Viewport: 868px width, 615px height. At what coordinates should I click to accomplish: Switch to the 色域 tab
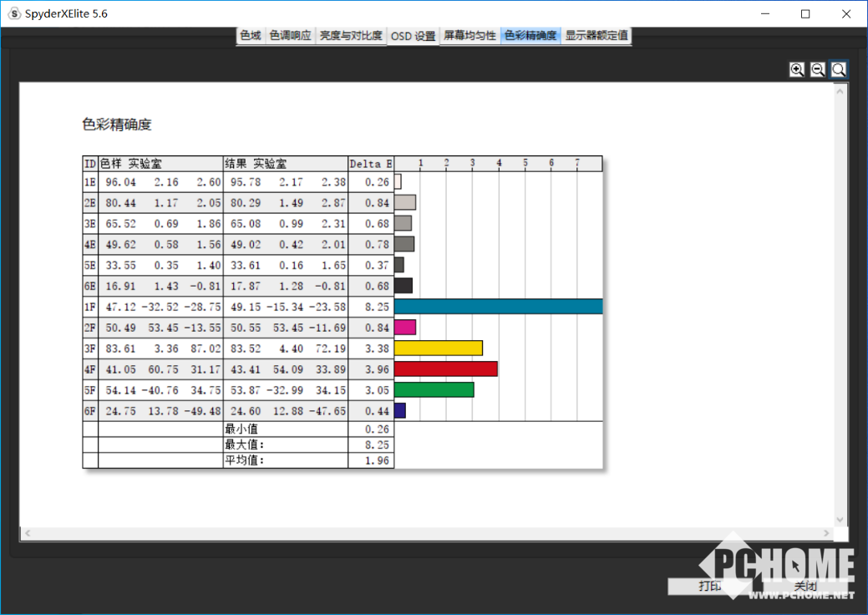(251, 36)
